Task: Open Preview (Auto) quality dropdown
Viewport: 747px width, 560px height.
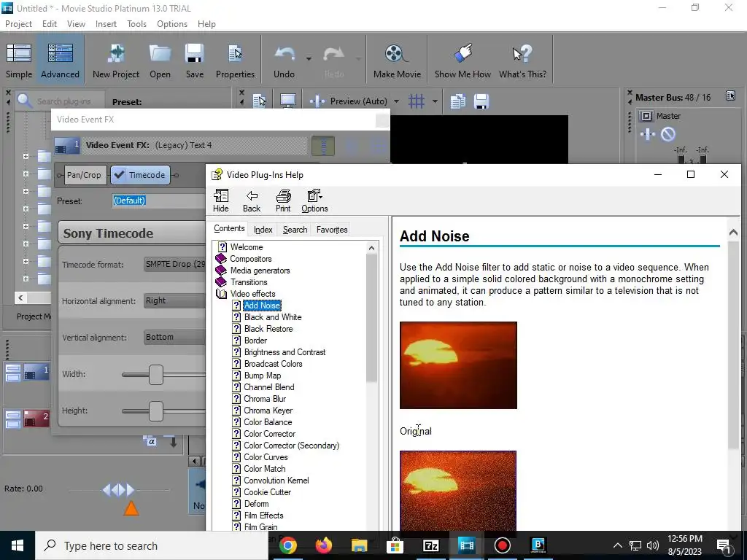Action: [x=396, y=101]
